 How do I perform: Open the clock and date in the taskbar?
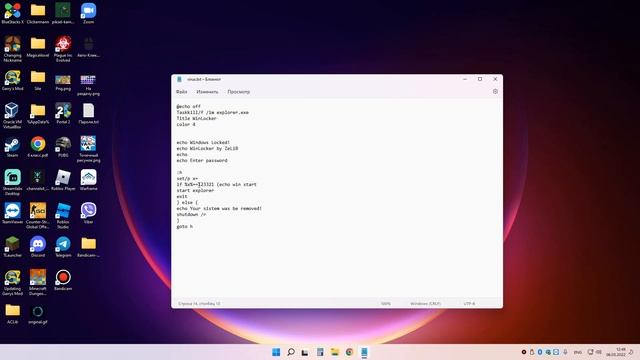click(616, 352)
